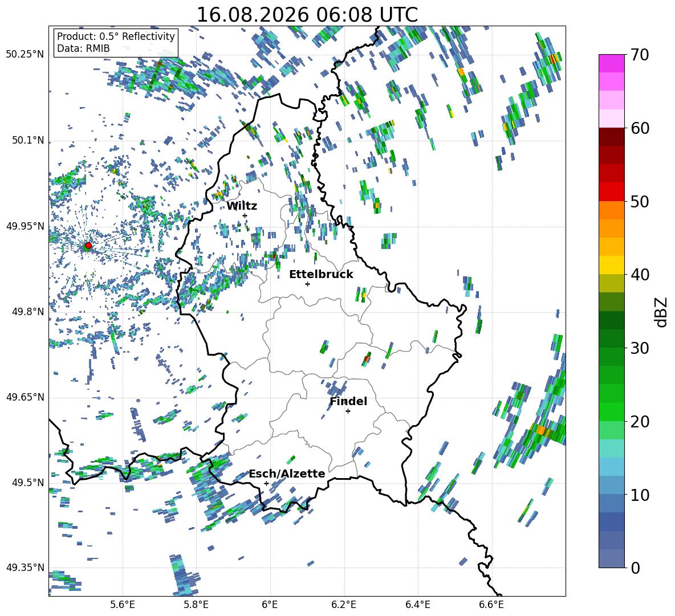The height and width of the screenshot is (616, 675).
Task: Click the dark red 60 dBZ swatch
Action: 611,136
